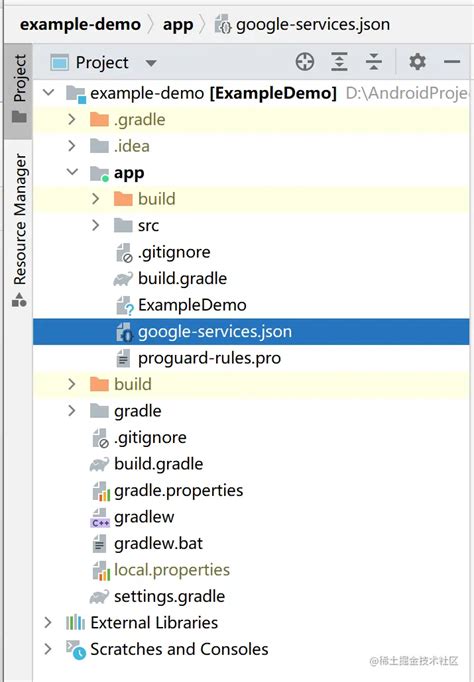Click the gradle elephant icon beside settings.gradle
This screenshot has height=682, width=474.
[x=99, y=596]
